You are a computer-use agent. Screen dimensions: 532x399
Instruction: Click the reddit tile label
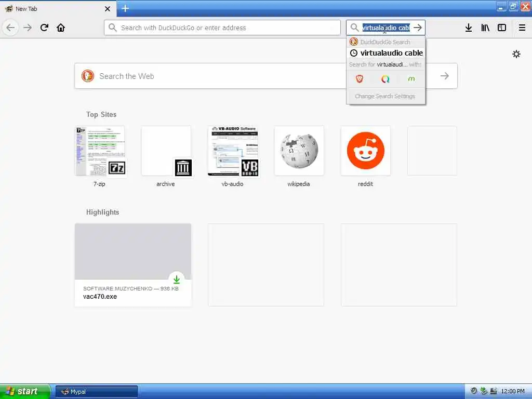(365, 184)
